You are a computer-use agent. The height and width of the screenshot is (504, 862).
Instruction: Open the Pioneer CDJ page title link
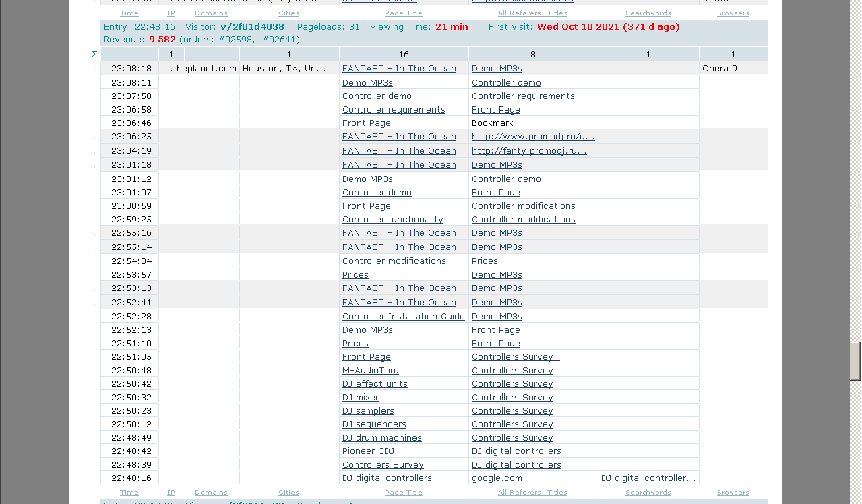[368, 451]
